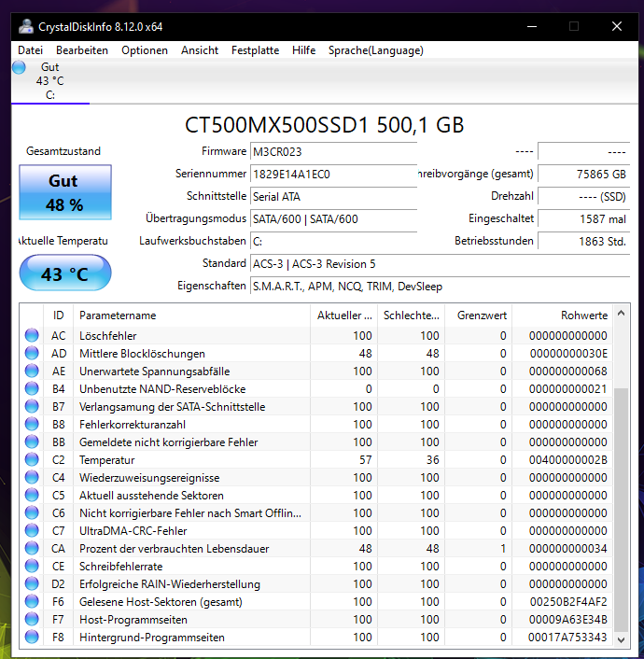
Task: Click the status orb for Unerwartete Spannungsabfälle
Action: 32,371
